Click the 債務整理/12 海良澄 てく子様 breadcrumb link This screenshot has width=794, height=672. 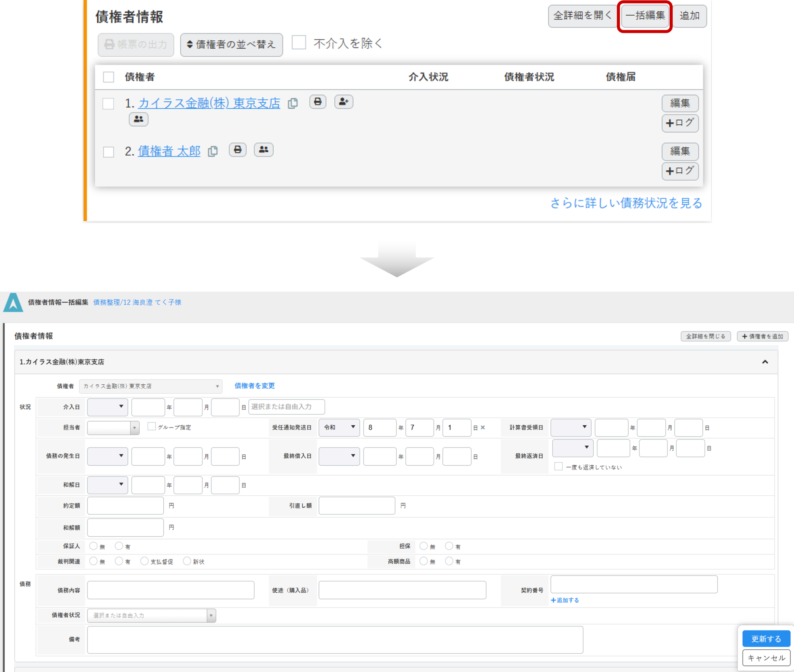(x=137, y=302)
